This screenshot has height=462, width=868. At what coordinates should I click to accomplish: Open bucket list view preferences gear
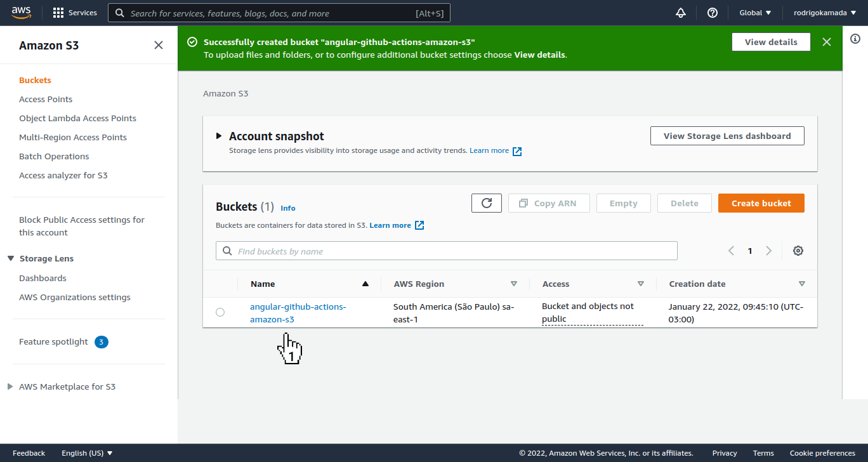click(798, 251)
